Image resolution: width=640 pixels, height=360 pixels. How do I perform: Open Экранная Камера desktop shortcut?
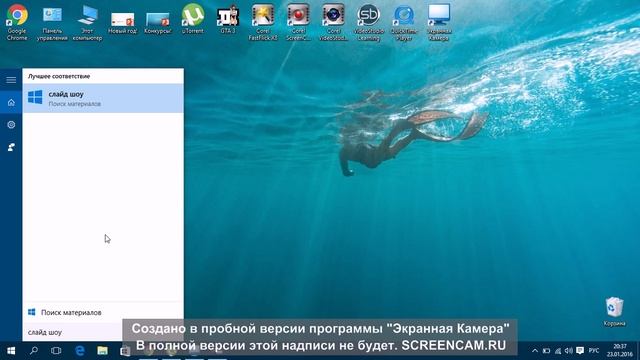click(x=439, y=22)
